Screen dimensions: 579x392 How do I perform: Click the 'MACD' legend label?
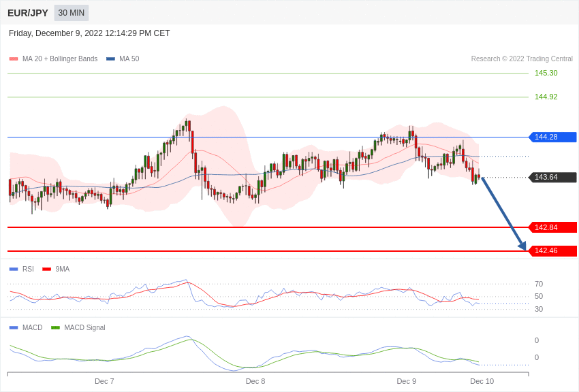click(x=32, y=327)
